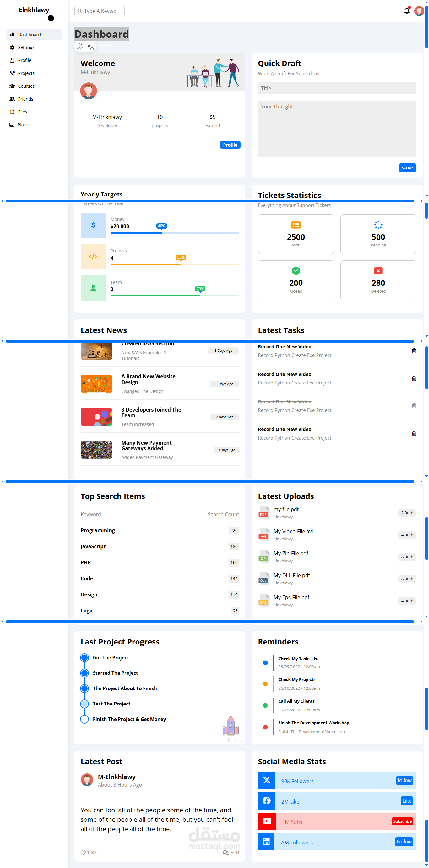The width and height of the screenshot is (429, 868).
Task: Click the X (Twitter) social icon
Action: click(x=266, y=780)
